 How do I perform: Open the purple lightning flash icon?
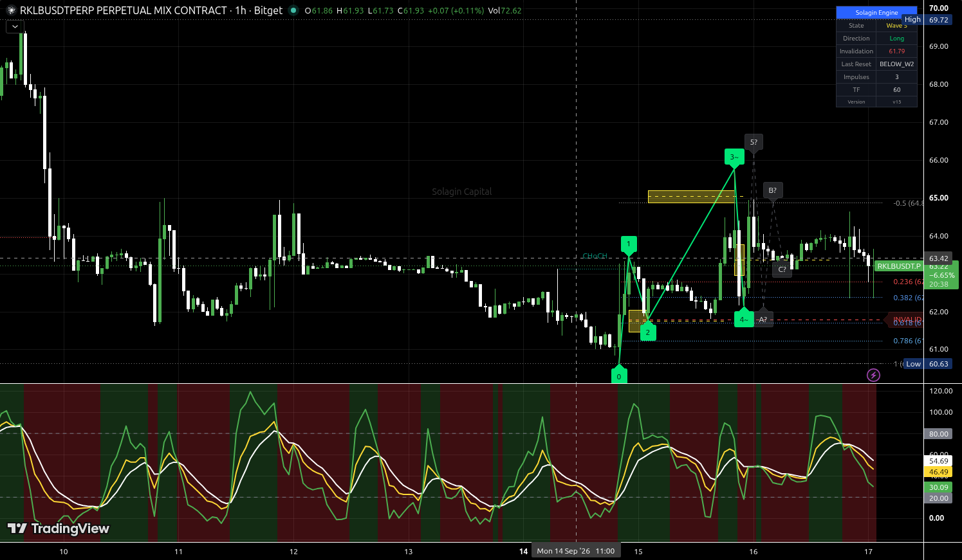pyautogui.click(x=873, y=375)
